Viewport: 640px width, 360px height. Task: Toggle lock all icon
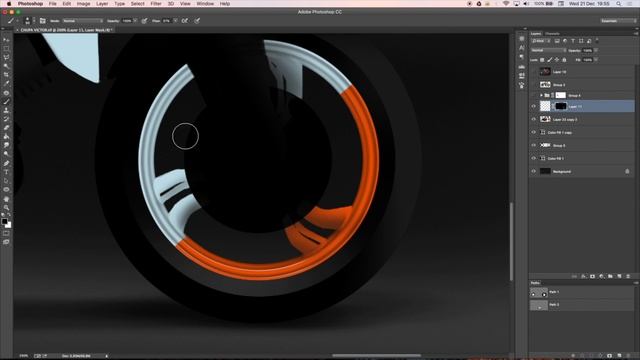click(x=564, y=60)
